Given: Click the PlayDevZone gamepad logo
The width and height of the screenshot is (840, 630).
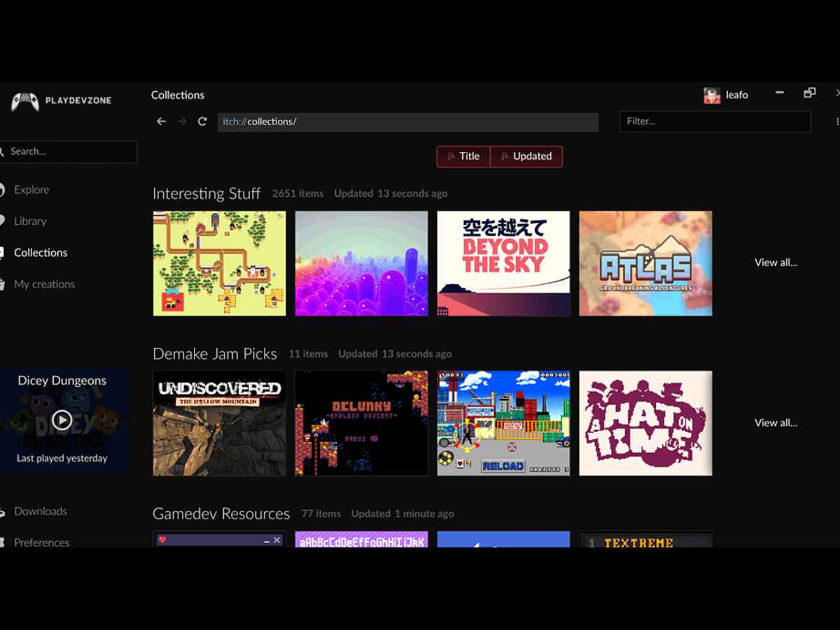Looking at the screenshot, I should 25,101.
